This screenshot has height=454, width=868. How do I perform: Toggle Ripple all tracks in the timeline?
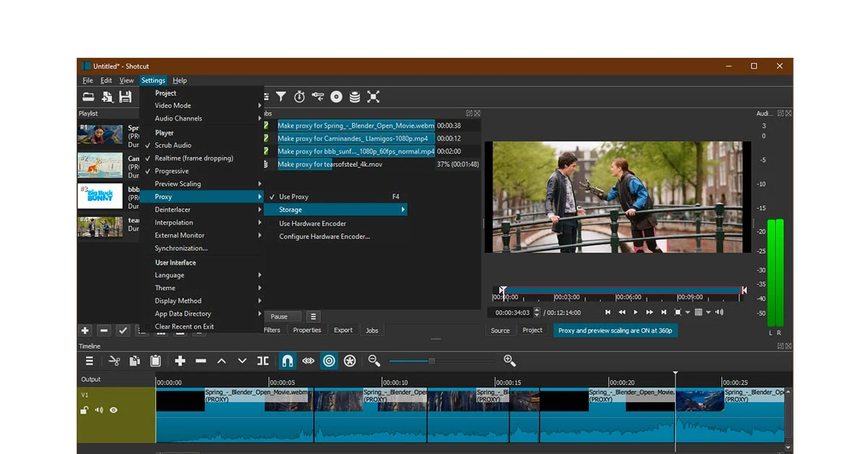[x=349, y=361]
